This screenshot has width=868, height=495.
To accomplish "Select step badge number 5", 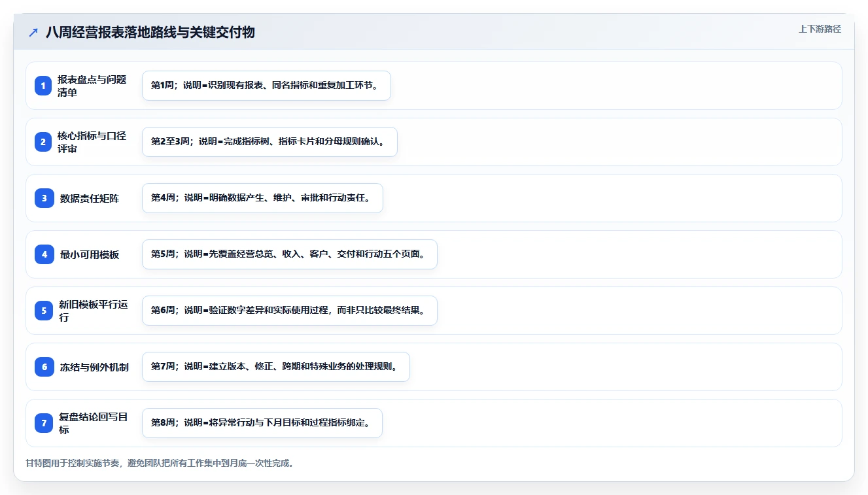I will (43, 311).
